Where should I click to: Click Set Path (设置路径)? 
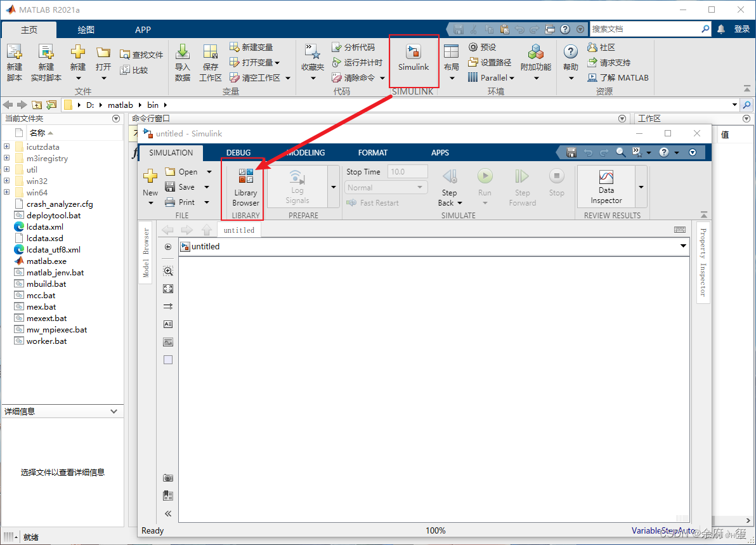pyautogui.click(x=490, y=62)
